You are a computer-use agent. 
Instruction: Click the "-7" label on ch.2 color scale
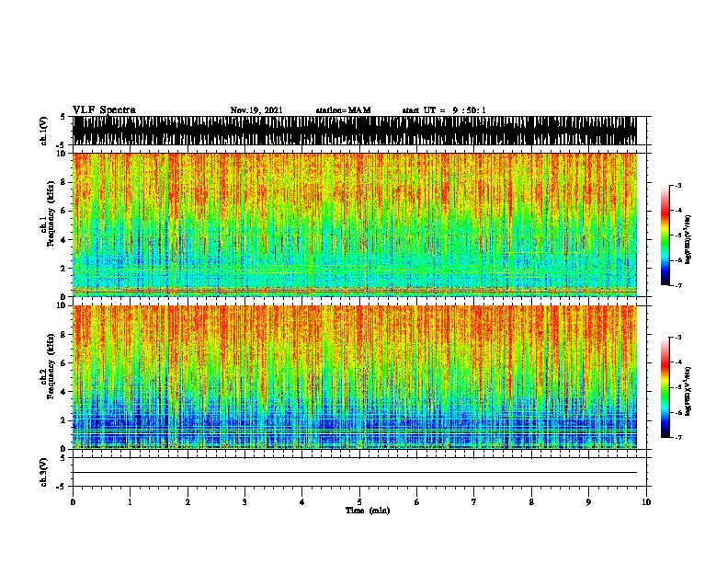[x=677, y=437]
